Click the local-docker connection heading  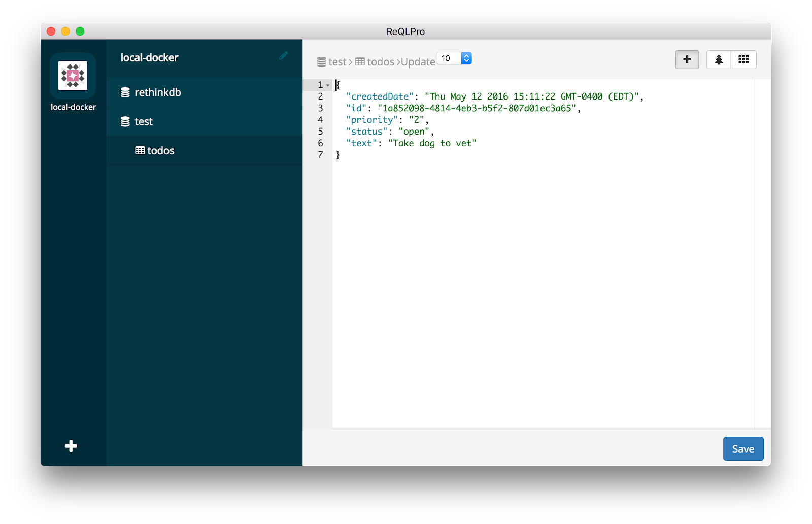coord(149,58)
